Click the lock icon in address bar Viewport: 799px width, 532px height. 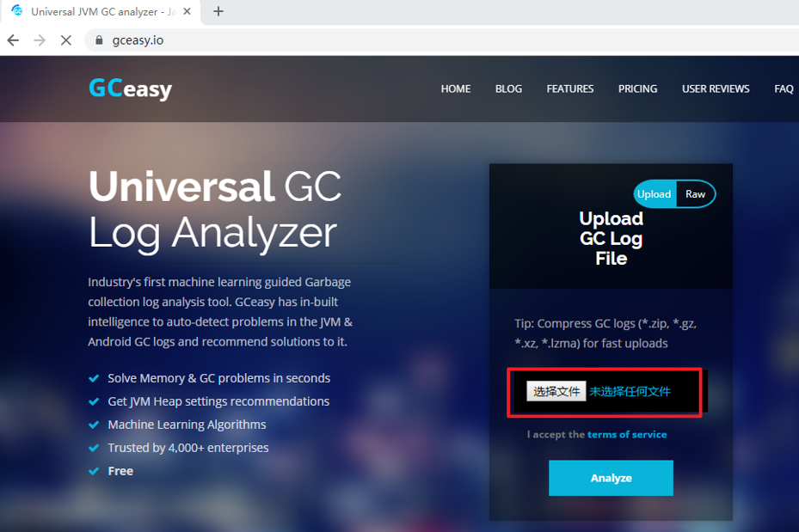click(100, 40)
